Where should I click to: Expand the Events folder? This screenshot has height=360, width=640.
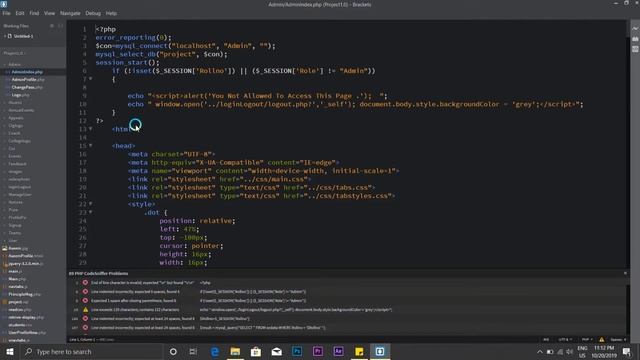(x=15, y=156)
